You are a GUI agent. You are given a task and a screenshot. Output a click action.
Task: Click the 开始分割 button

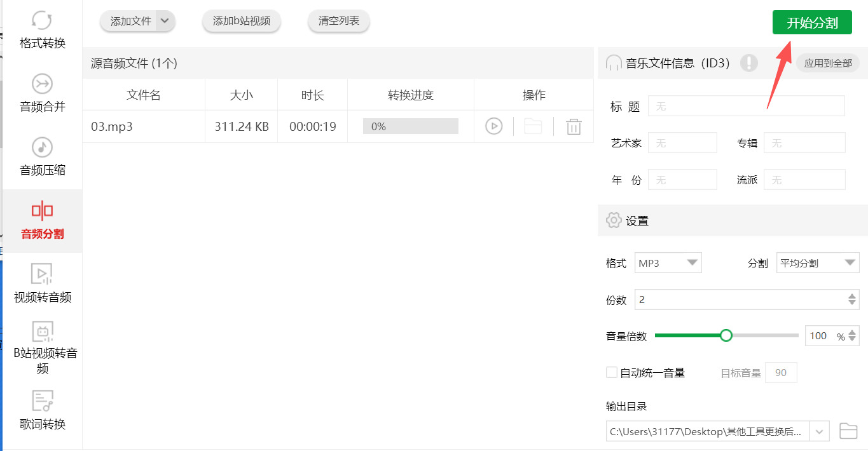[812, 22]
